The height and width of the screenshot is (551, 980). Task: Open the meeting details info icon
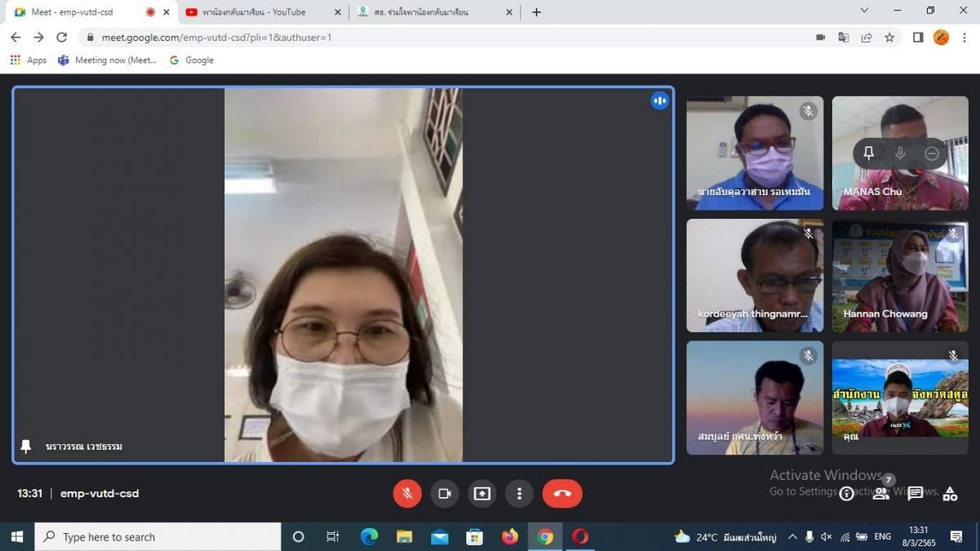(x=847, y=493)
